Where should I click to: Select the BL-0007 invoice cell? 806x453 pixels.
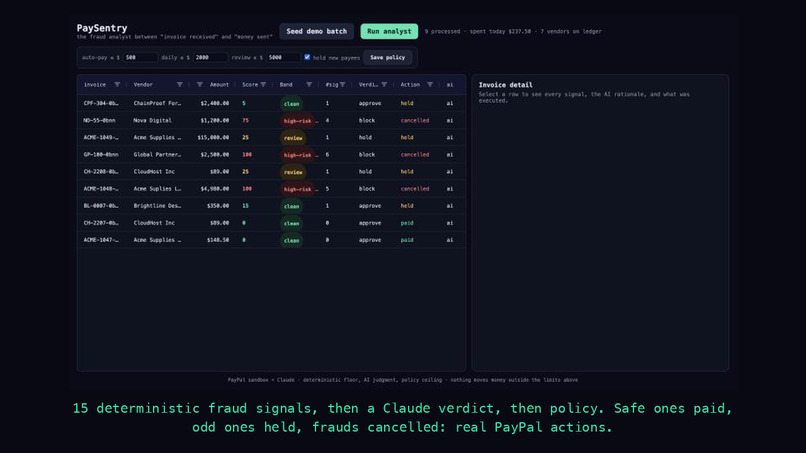pos(101,206)
